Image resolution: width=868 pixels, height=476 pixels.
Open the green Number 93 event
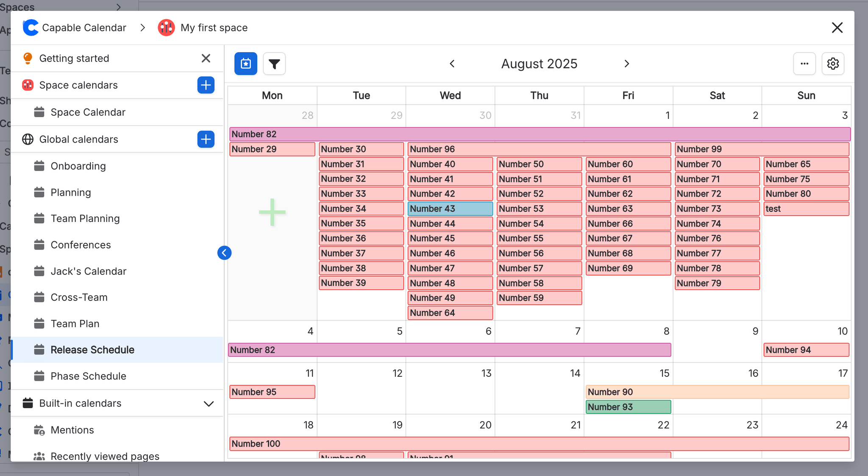pyautogui.click(x=628, y=407)
